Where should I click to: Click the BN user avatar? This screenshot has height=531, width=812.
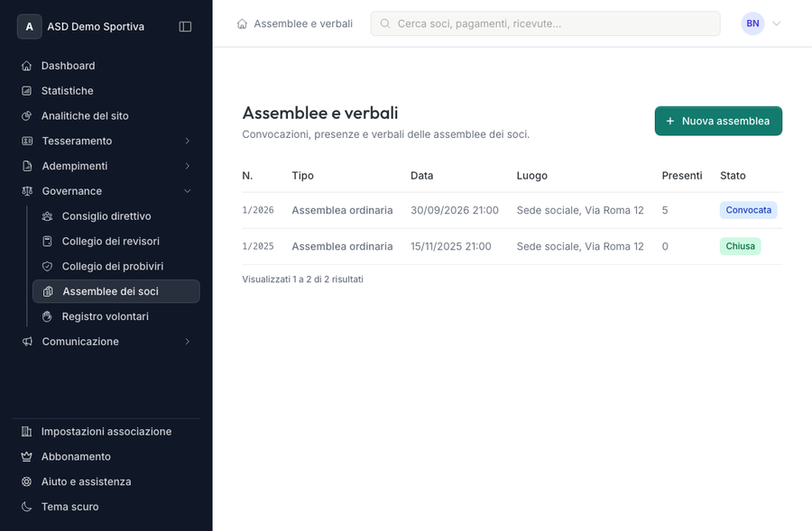(x=752, y=23)
